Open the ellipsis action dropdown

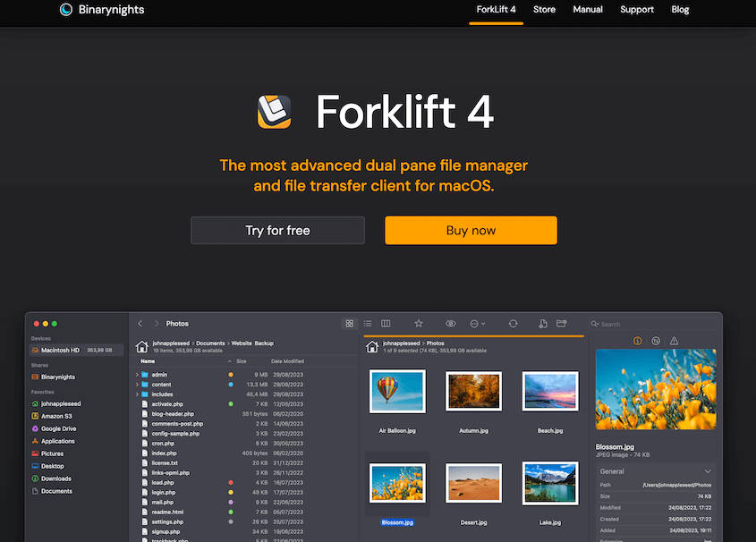click(478, 324)
